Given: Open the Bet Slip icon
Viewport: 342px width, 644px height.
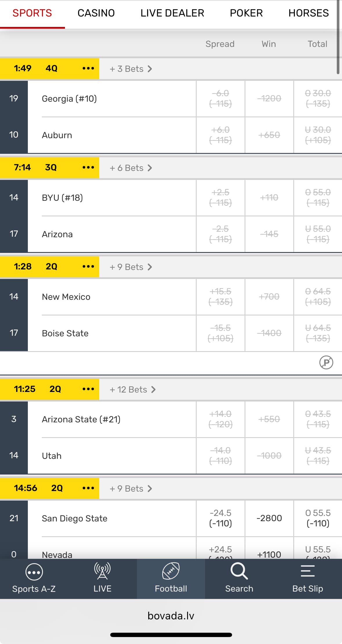Looking at the screenshot, I should pos(307,571).
